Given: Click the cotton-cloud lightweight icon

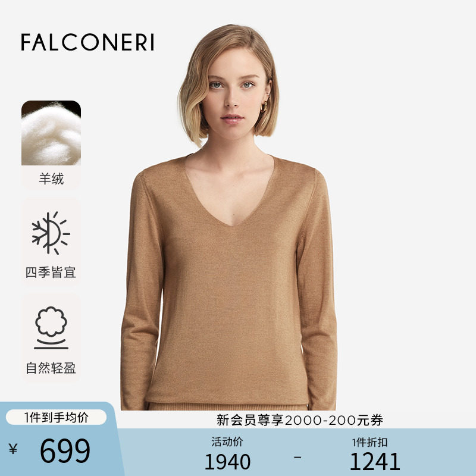Looking at the screenshot, I should click(x=51, y=328).
